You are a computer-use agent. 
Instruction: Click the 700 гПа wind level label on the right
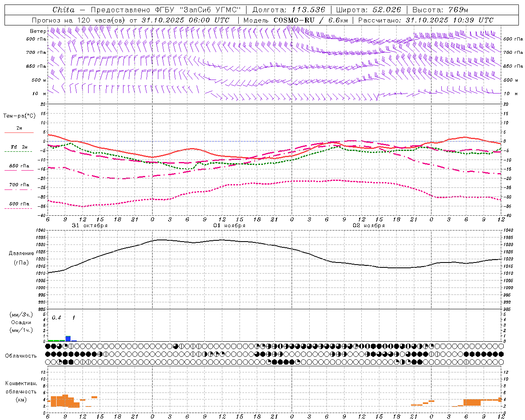coord(513,52)
